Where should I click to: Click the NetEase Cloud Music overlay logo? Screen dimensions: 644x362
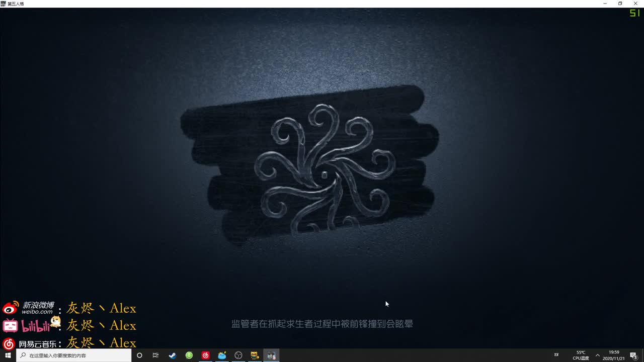click(9, 343)
